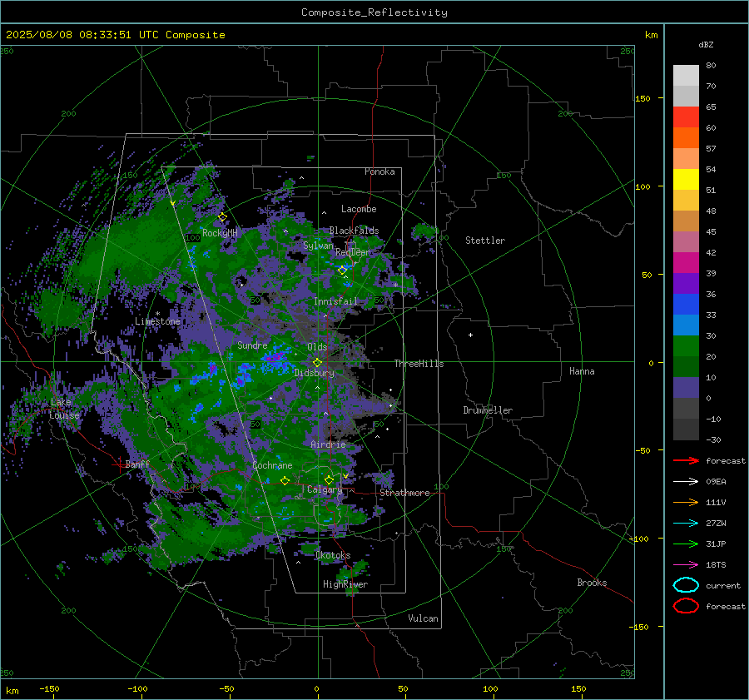The image size is (749, 700).
Task: Click the yellow diamond marker near Cochrane
Action: (285, 480)
